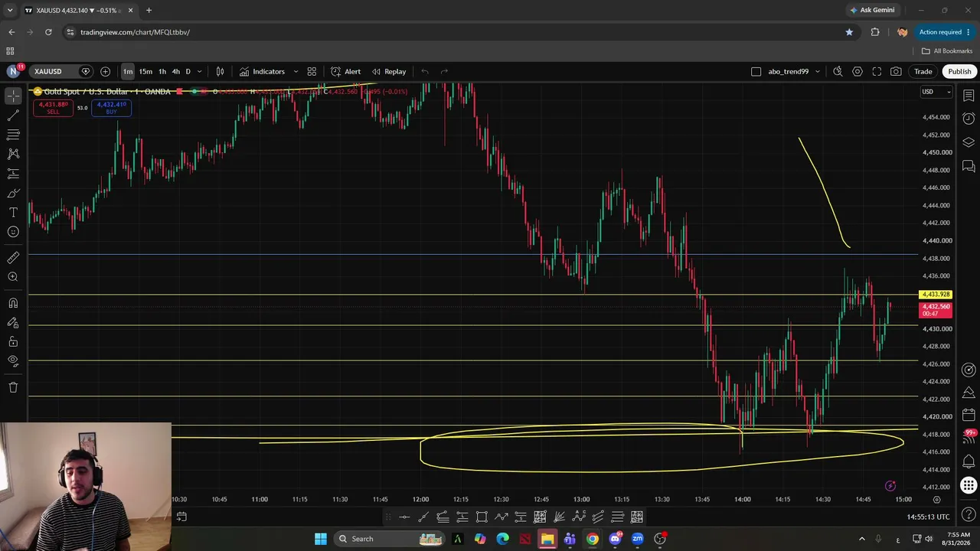
Task: Open the 14:55:13 UTC timezone menu
Action: click(928, 517)
